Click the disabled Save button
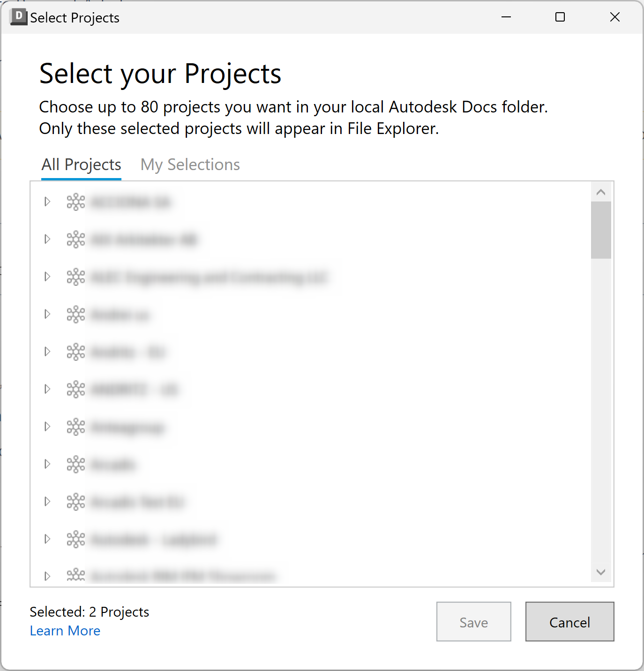This screenshot has width=644, height=671. coord(473,622)
